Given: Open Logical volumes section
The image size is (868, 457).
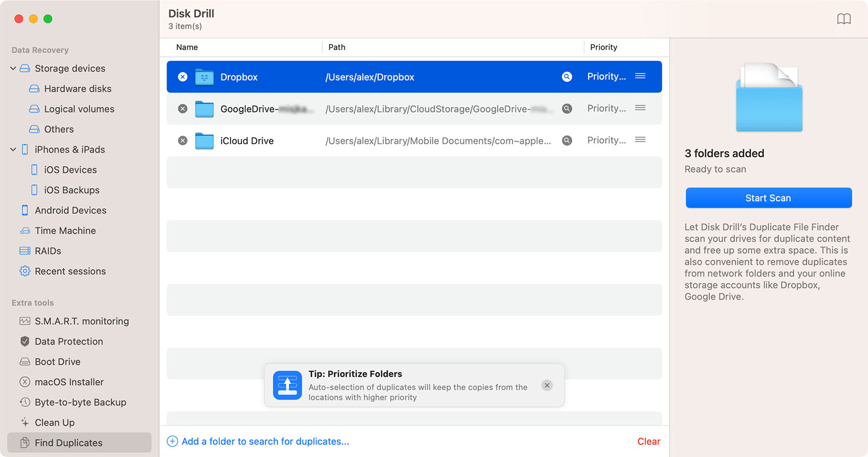Looking at the screenshot, I should (x=79, y=109).
